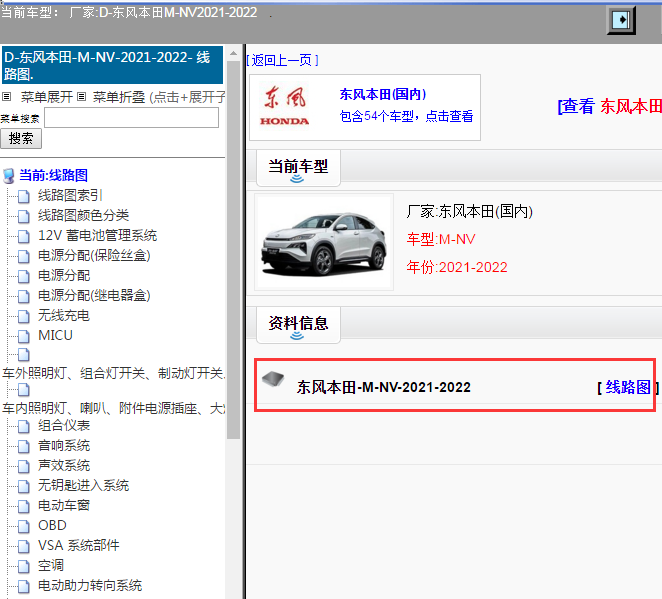
Task: Click page icon next to 电源分配(保险丝盒)
Action: point(24,256)
